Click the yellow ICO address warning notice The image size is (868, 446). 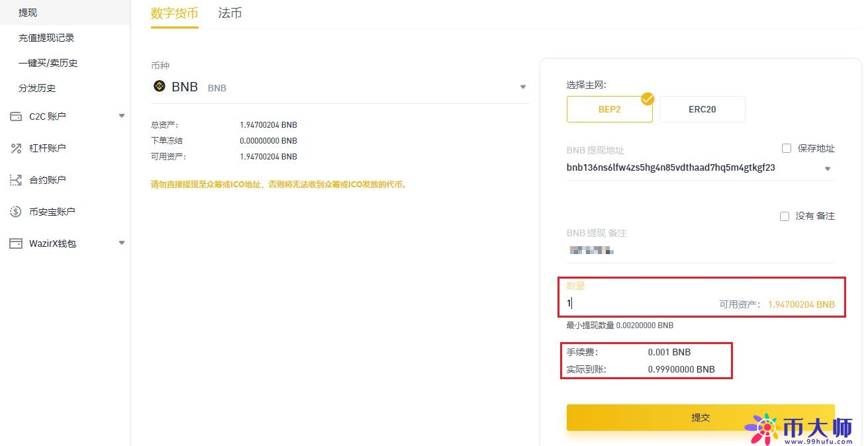tap(280, 185)
